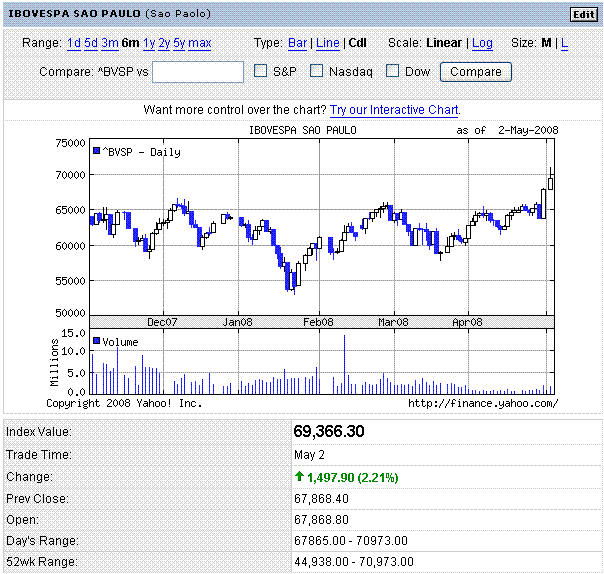Set chart size to L
The height and width of the screenshot is (574, 604).
[564, 43]
